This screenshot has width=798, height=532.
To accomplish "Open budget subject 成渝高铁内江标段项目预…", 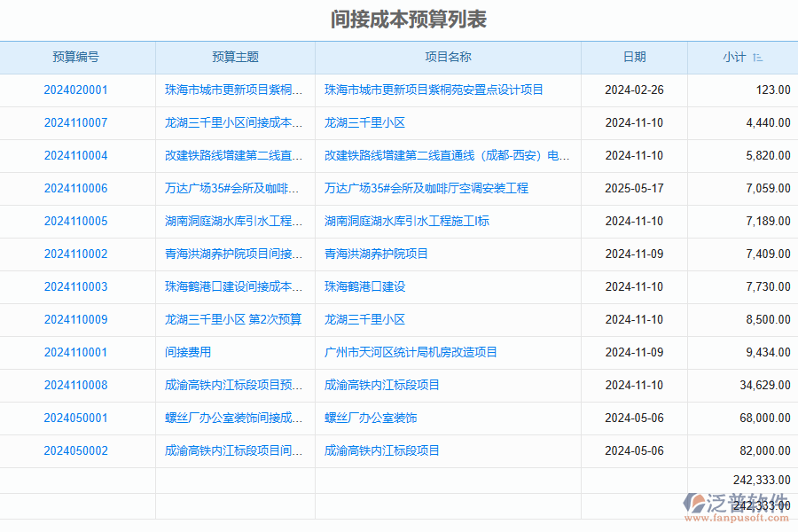I will (233, 386).
